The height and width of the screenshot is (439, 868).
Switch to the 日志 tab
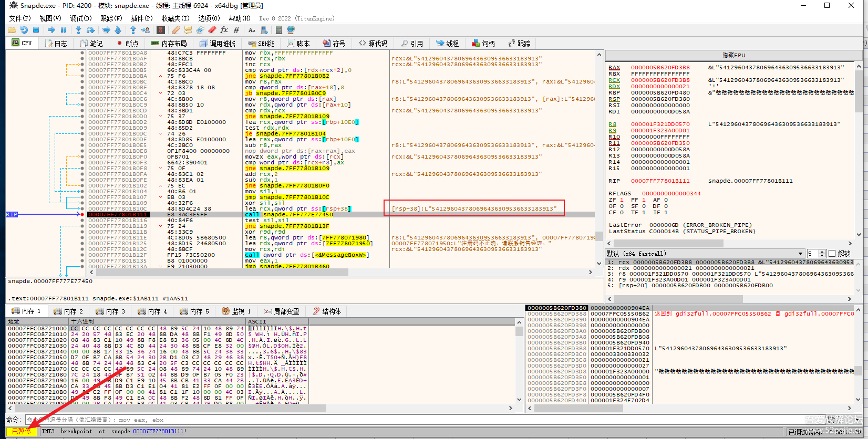[56, 43]
